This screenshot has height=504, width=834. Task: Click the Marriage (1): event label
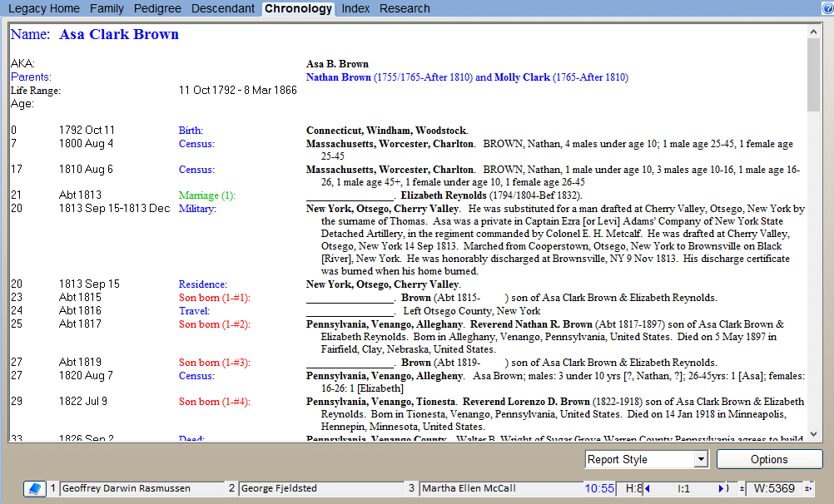point(207,195)
